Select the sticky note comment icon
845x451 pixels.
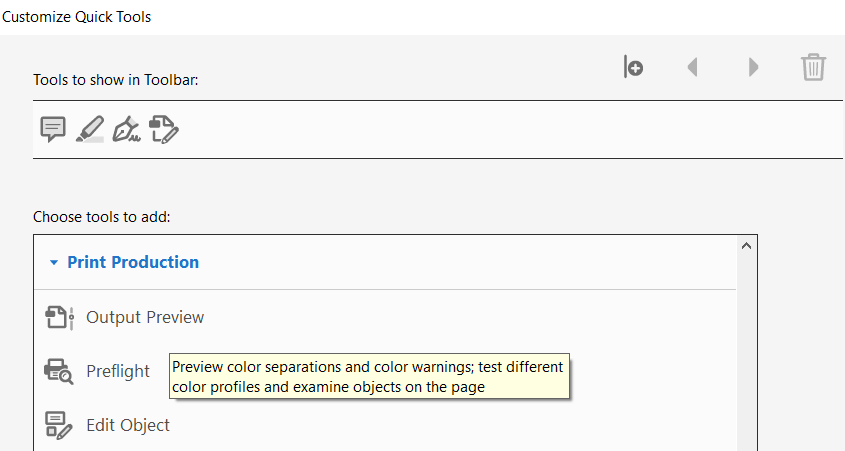click(53, 129)
